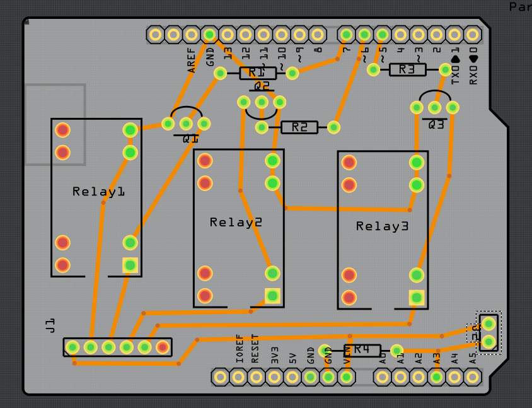Click the right pad of resistor R1
The image size is (532, 408).
[292, 73]
